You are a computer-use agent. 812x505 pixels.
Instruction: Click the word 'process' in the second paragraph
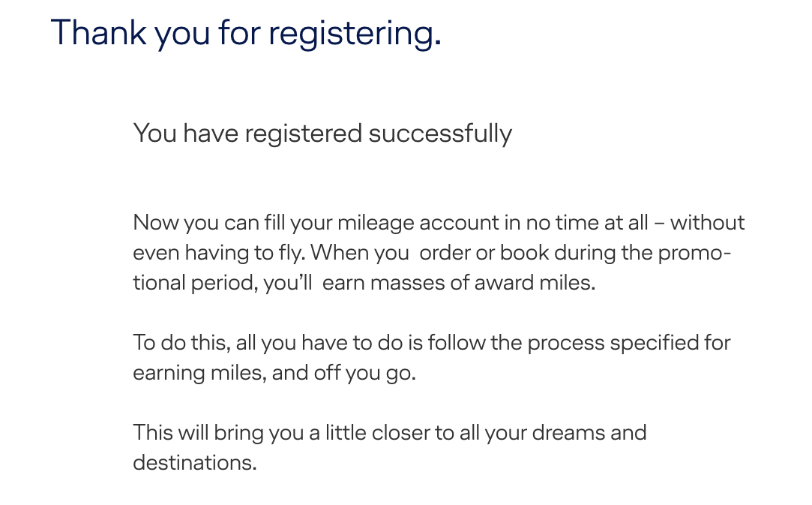tap(566, 344)
